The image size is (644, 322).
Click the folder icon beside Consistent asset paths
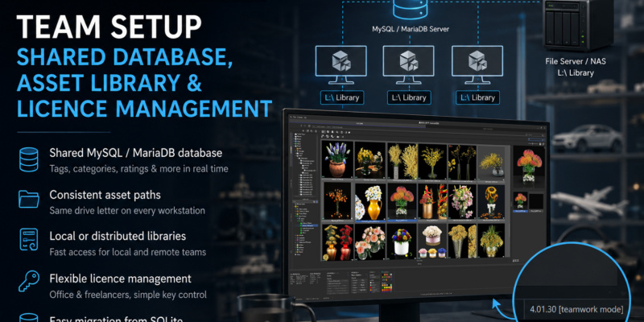pos(29,198)
